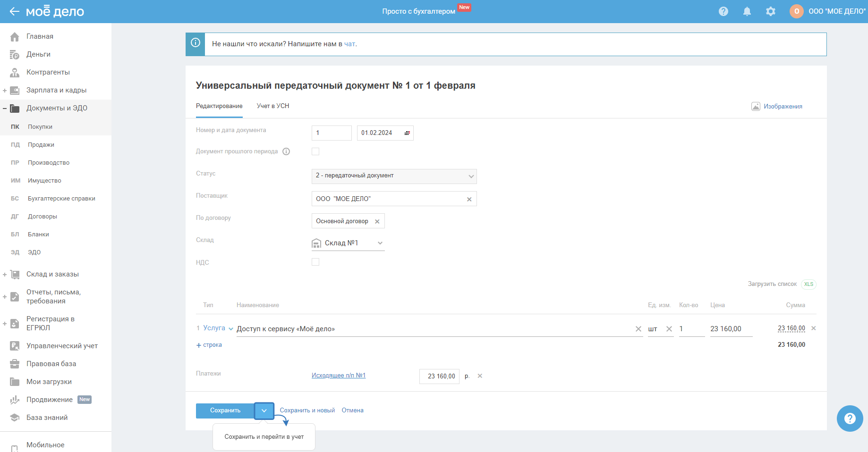Switch to the Учет в УСН tab
This screenshot has height=452, width=868.
point(273,106)
